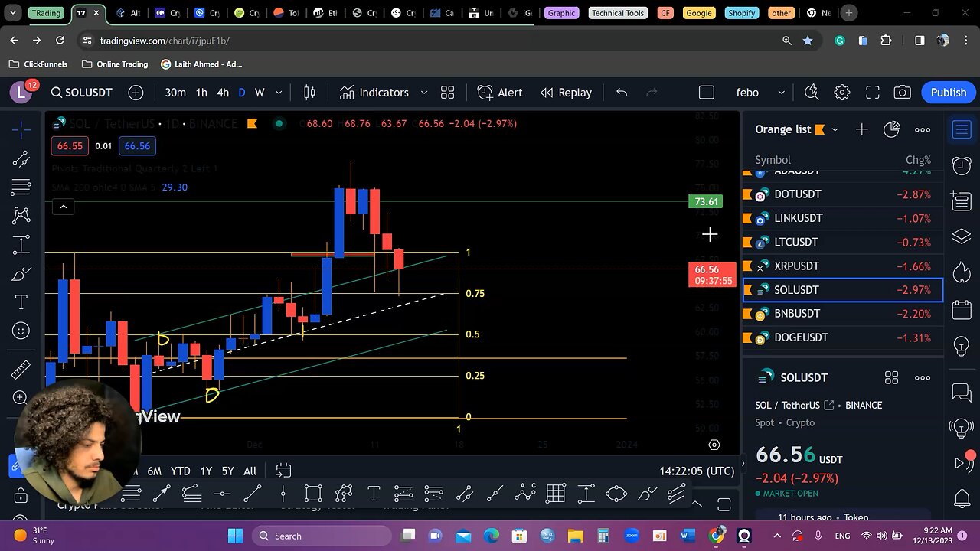Screen dimensions: 980x551
Task: Select the crosshair cursor tool
Action: point(21,130)
